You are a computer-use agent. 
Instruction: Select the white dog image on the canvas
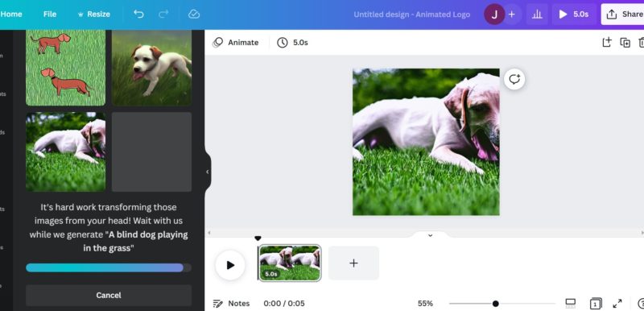(x=426, y=142)
